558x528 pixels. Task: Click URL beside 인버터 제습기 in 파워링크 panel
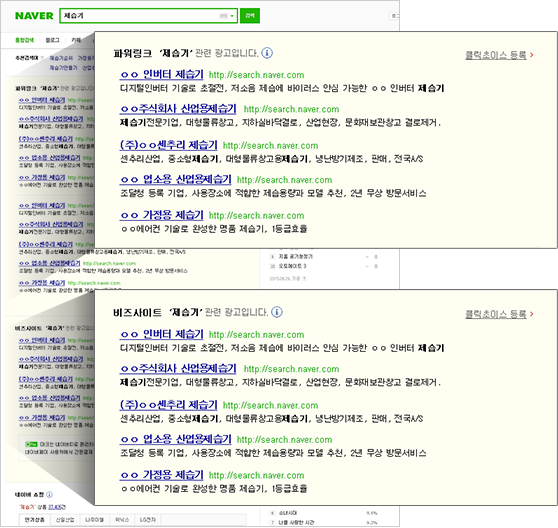[x=257, y=75]
